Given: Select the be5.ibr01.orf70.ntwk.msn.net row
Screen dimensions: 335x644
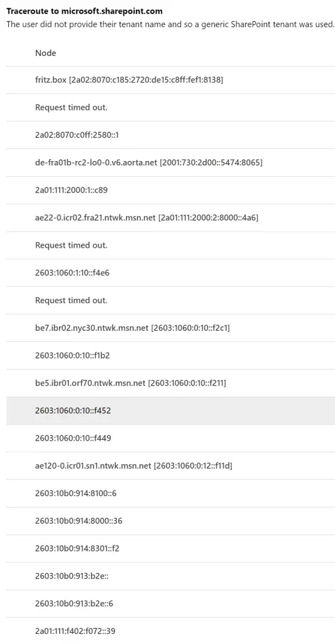Looking at the screenshot, I should (170, 383).
